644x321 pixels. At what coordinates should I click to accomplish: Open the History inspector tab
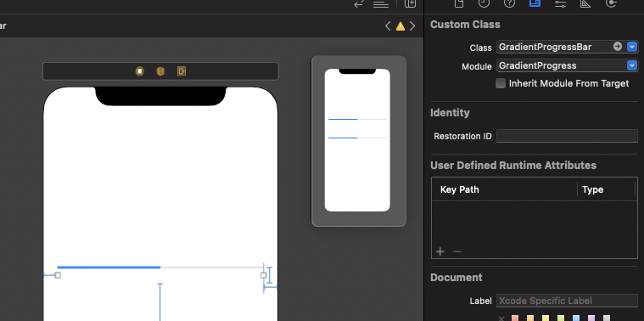484,3
